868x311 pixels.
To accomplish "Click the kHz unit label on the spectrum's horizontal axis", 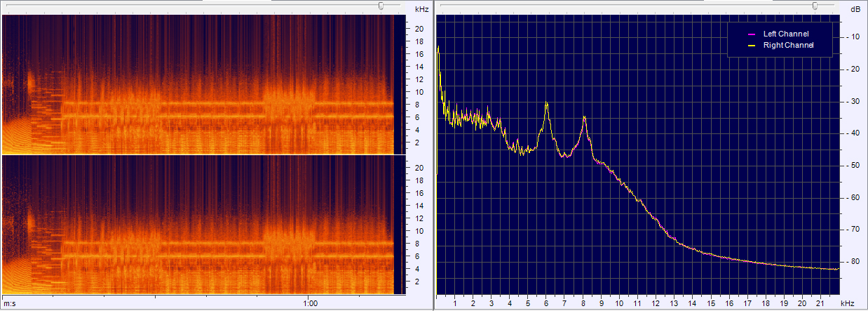I will (x=847, y=303).
